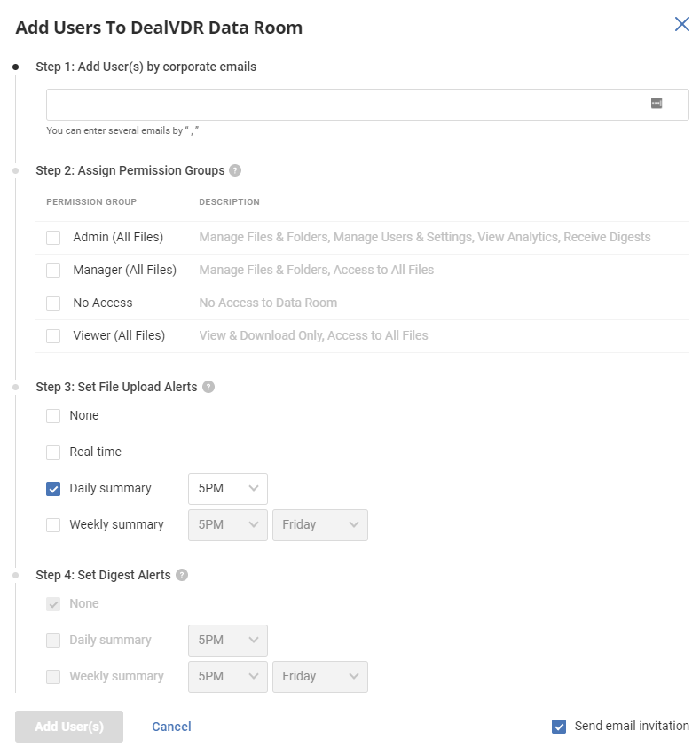The height and width of the screenshot is (755, 700).
Task: Click help icon beside Set File Upload Alerts
Action: [x=208, y=387]
